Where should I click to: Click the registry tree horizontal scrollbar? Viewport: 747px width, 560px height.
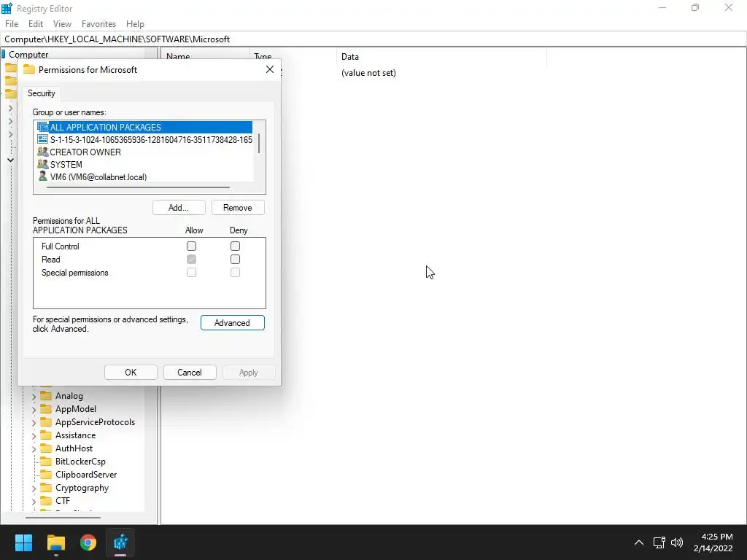(63, 518)
